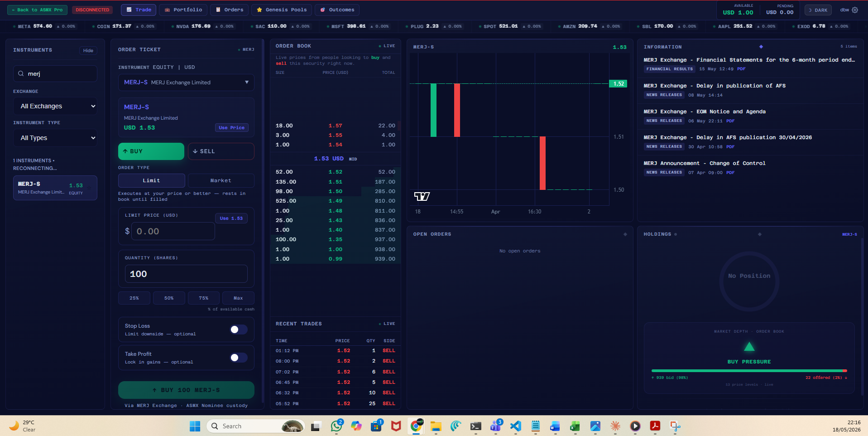Enable the Stop Loss switch

click(x=239, y=329)
